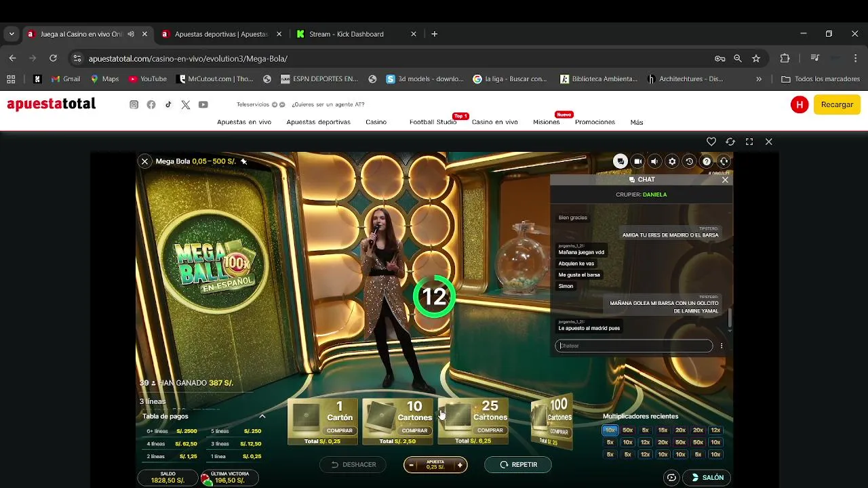Bookmark this page with star icon

pos(756,58)
